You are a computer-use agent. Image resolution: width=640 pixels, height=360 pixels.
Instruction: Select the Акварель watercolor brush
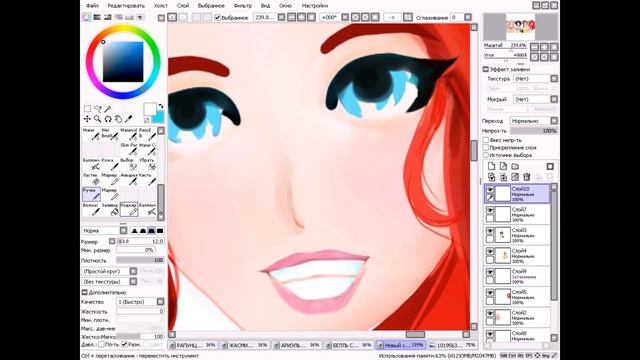(129, 179)
